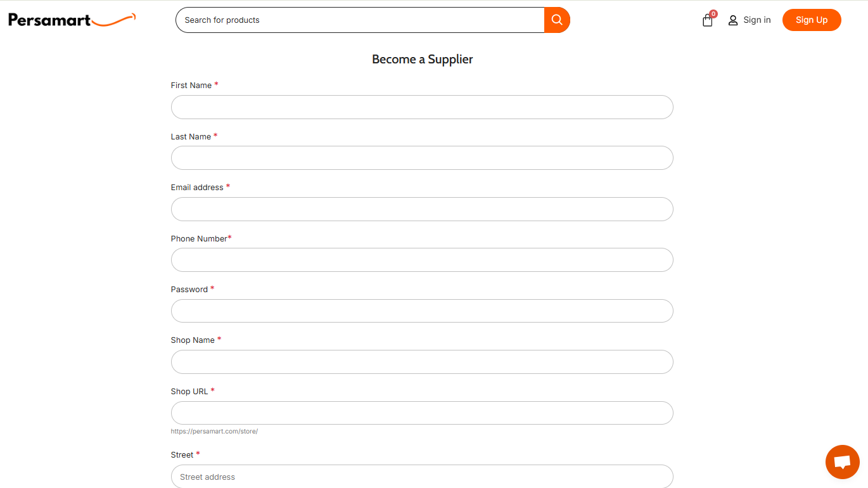868x488 pixels.
Task: Click the Sign in link
Action: [756, 20]
